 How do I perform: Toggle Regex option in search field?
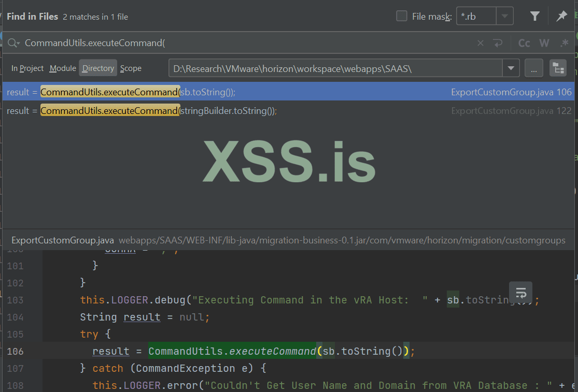565,43
